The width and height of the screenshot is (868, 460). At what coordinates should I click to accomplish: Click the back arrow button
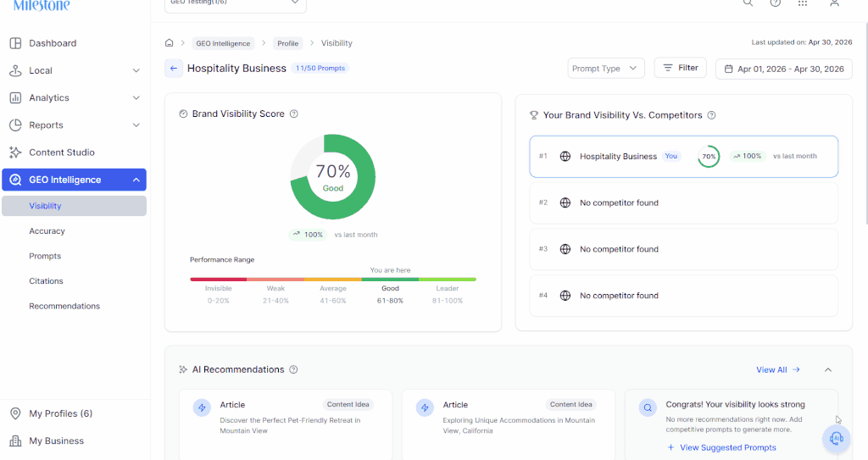174,68
